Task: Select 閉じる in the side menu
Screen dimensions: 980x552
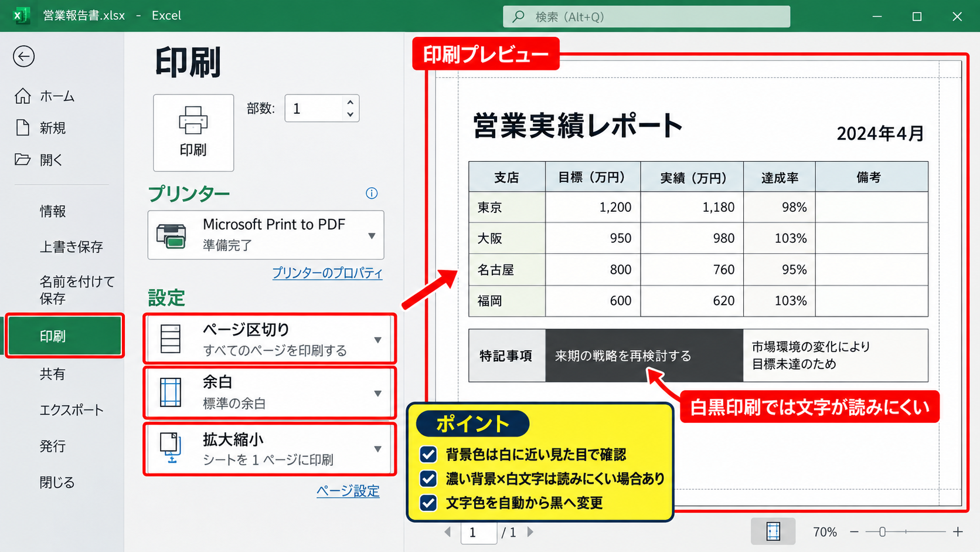Action: pyautogui.click(x=57, y=482)
